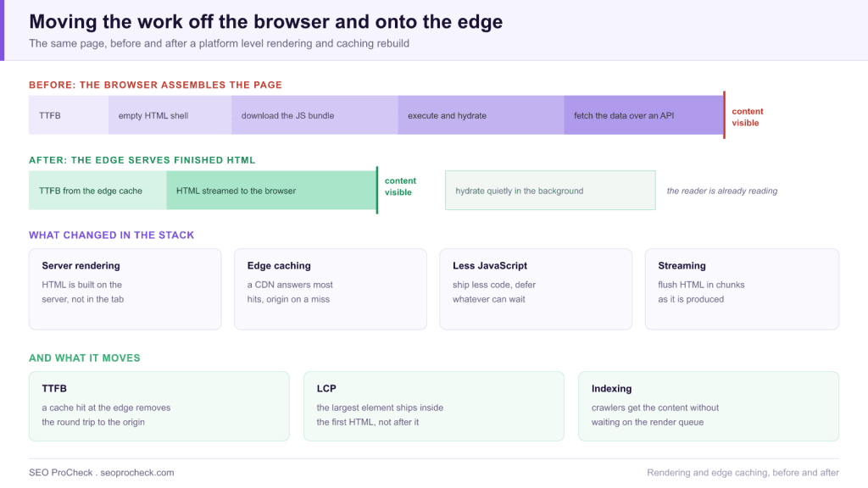This screenshot has height=488, width=868.
Task: Click the text "server, not in the tab"
Action: pos(83,299)
